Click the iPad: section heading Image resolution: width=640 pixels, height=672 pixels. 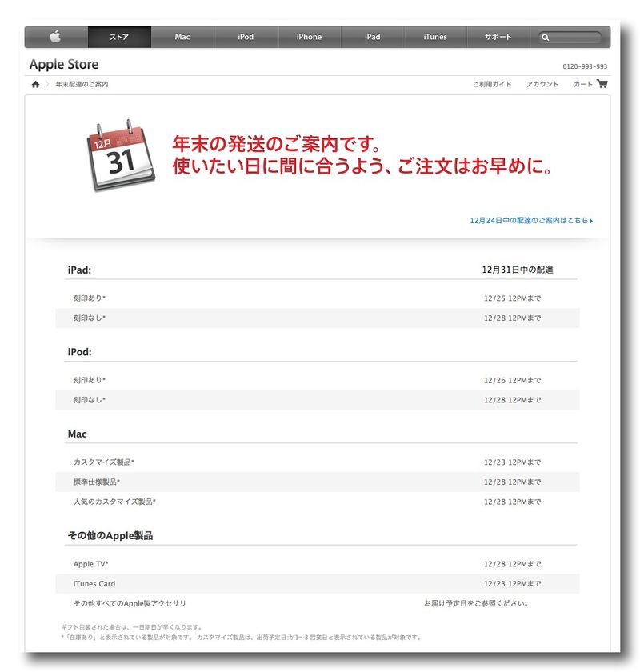point(79,270)
